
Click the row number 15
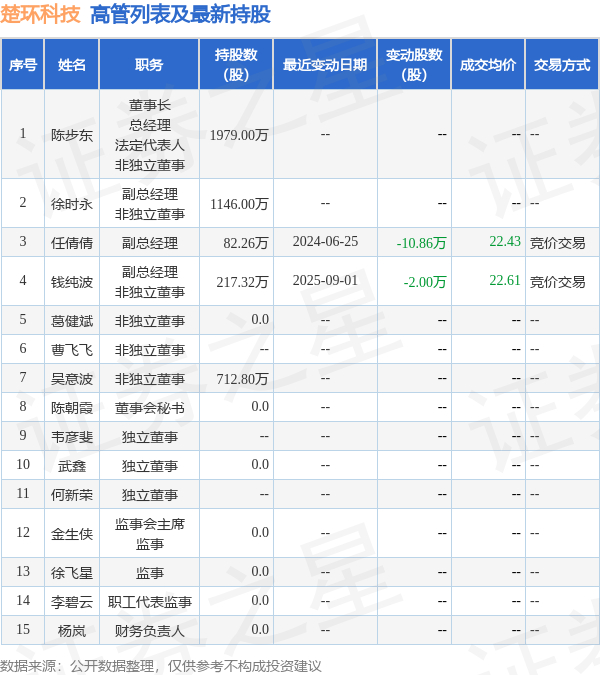[x=23, y=629]
